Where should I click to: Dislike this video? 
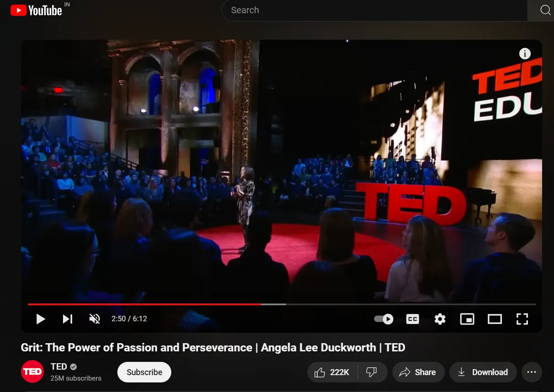point(372,372)
